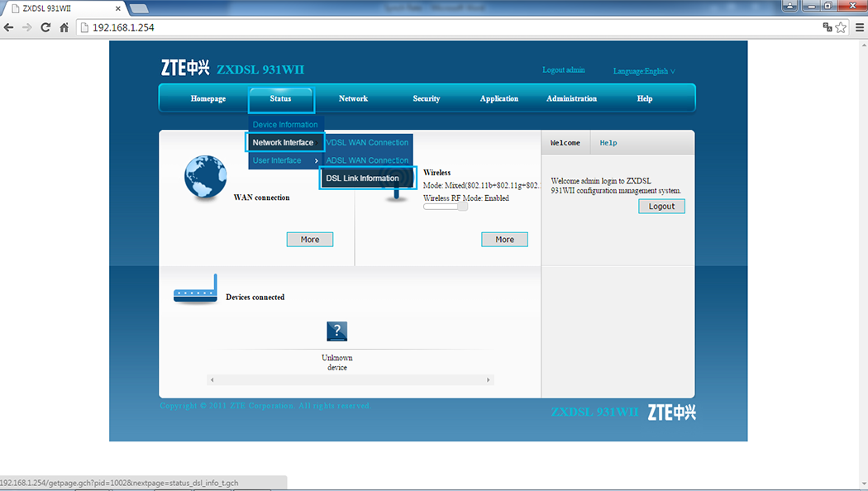
Task: Click More under Wireless section
Action: coord(504,240)
